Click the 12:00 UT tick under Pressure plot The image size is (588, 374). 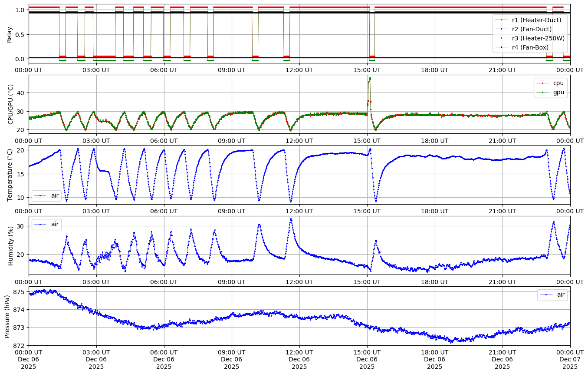(x=299, y=352)
